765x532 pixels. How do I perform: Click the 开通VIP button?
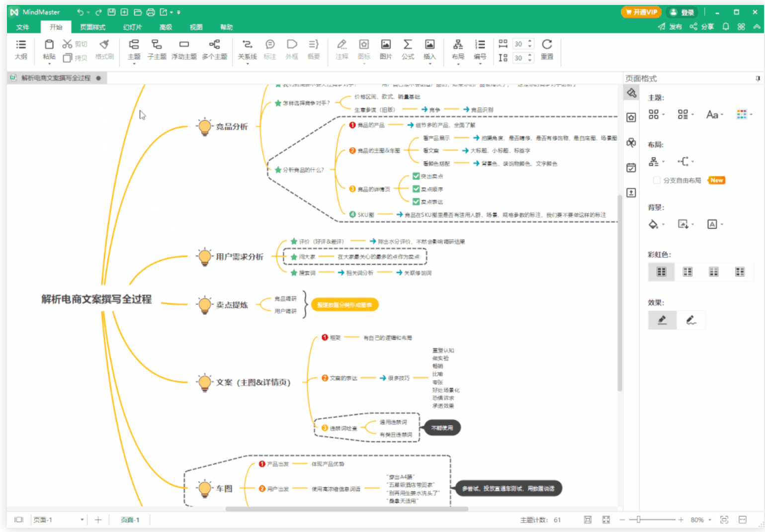(x=641, y=12)
